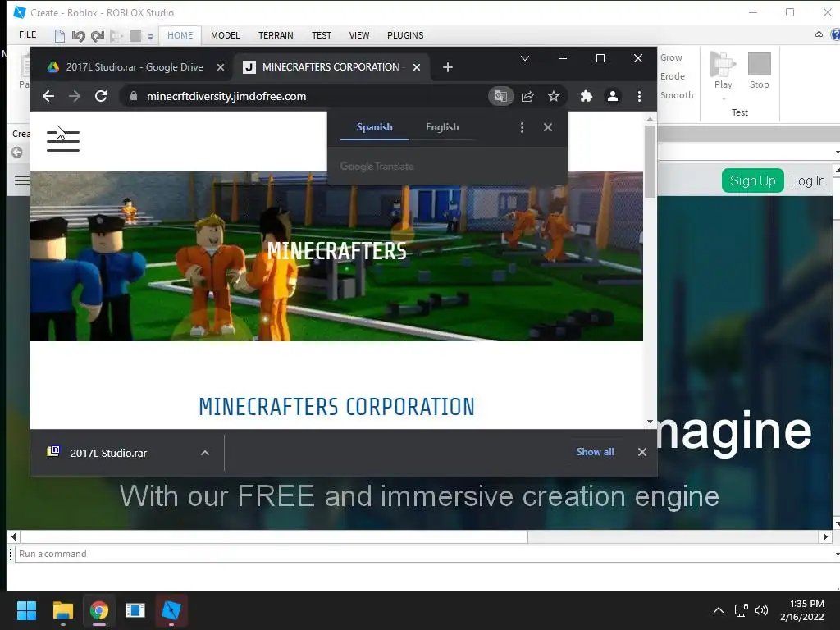Select Spanish in translate popup
Screen dimensions: 840x630
coord(374,127)
